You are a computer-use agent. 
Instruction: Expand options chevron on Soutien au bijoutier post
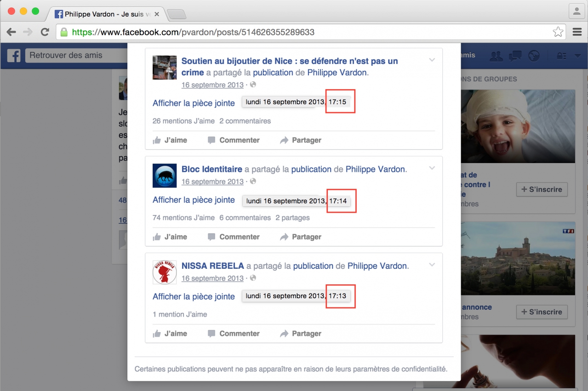tap(432, 60)
